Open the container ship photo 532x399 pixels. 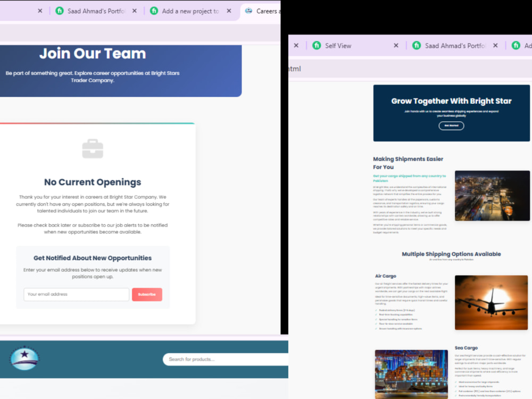(411, 374)
